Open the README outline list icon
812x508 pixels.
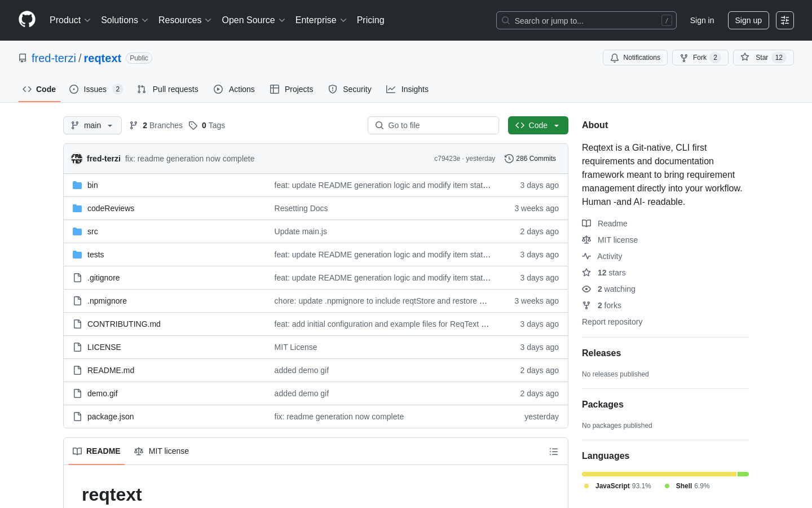click(554, 452)
